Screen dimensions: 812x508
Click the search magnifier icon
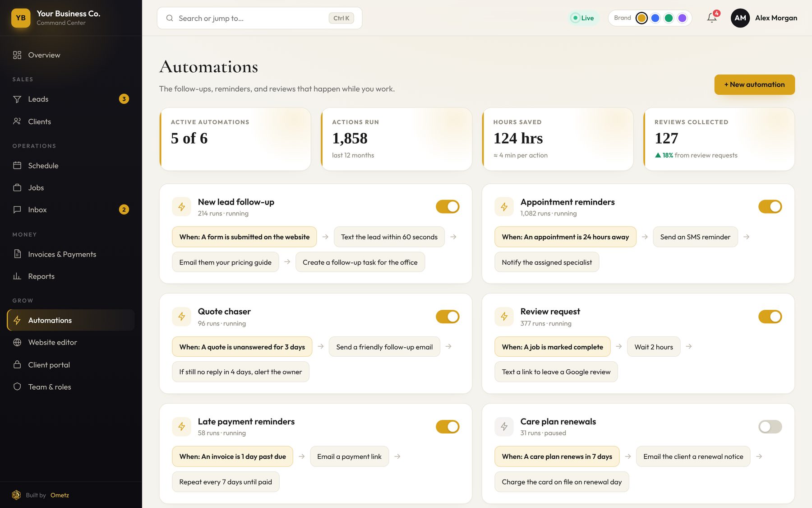click(170, 18)
